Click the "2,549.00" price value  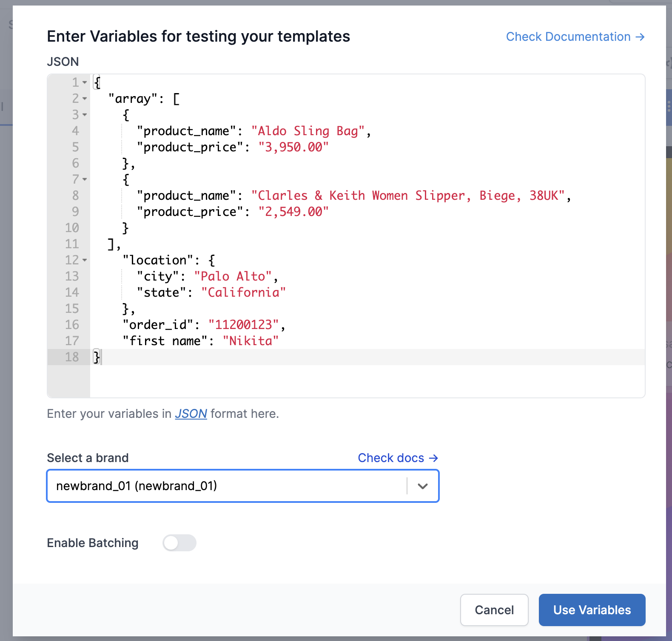coord(293,212)
